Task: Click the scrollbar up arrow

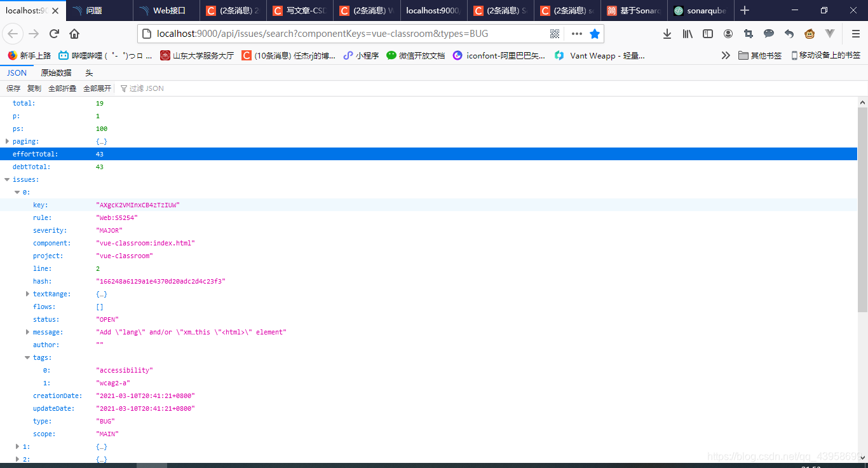Action: [x=862, y=102]
